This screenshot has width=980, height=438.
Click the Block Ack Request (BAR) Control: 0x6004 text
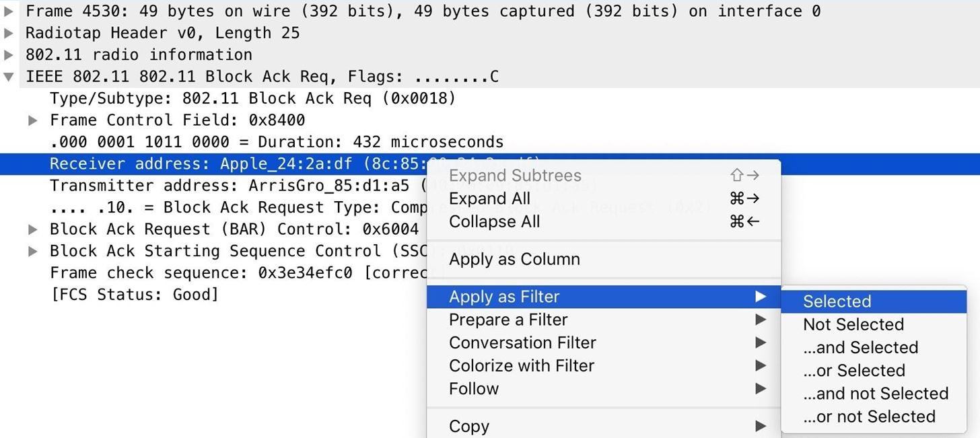click(234, 229)
